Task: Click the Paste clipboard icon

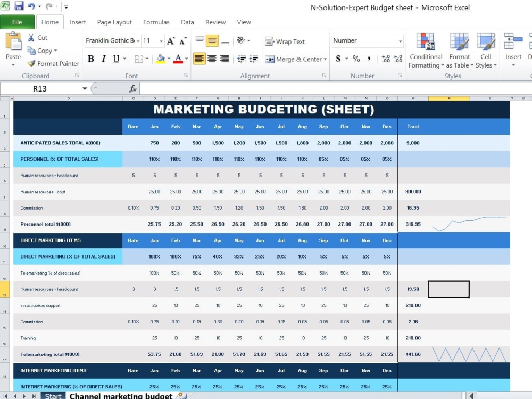Action: (13, 41)
